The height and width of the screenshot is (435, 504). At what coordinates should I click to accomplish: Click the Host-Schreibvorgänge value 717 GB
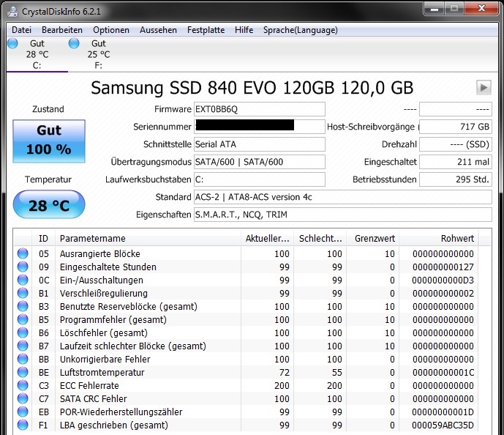pos(456,127)
